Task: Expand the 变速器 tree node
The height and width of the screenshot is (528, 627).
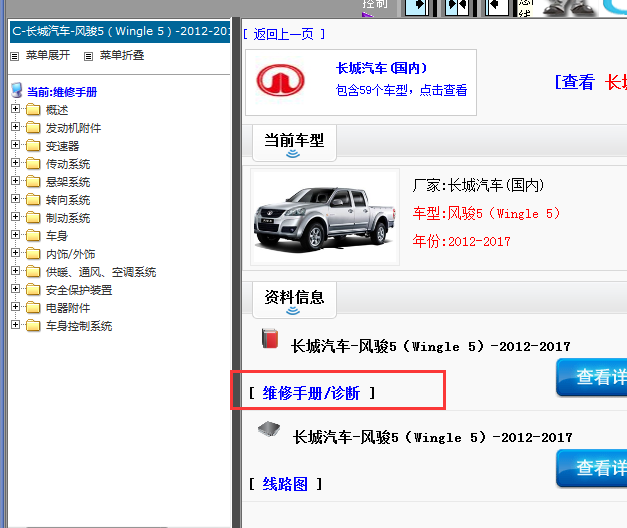Action: 15,144
